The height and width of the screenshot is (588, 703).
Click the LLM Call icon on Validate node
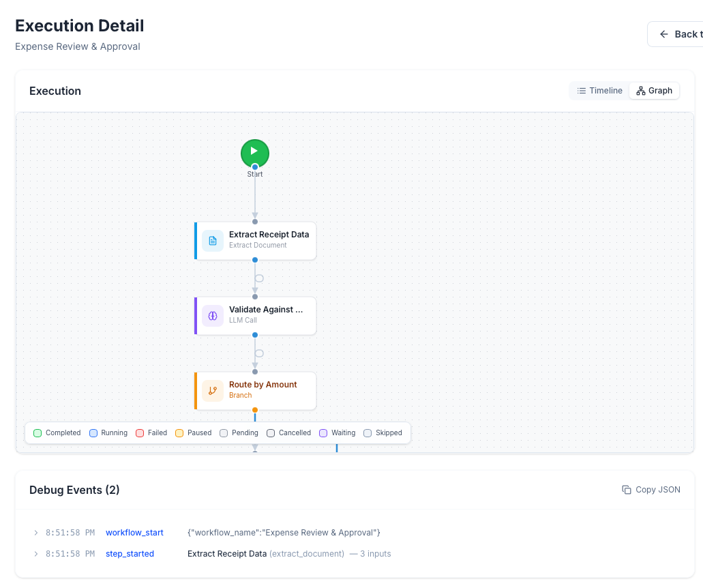213,315
